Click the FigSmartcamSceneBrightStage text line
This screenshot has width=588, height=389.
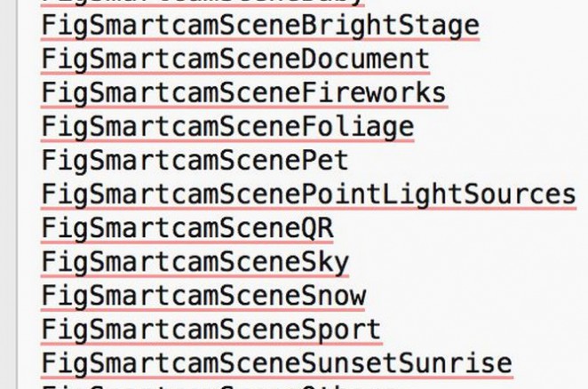click(x=259, y=26)
